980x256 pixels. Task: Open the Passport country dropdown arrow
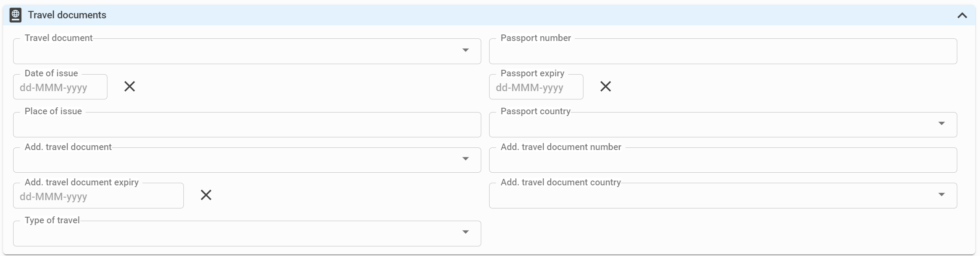point(942,123)
